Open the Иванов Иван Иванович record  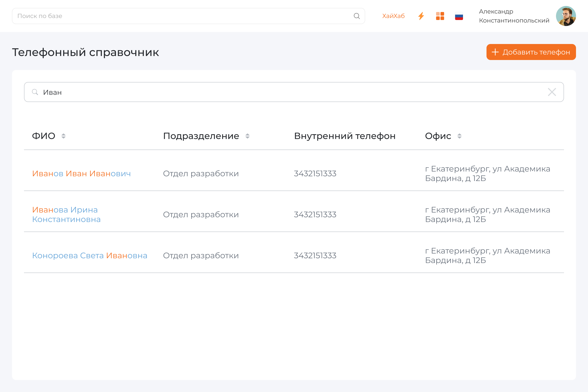coord(81,173)
